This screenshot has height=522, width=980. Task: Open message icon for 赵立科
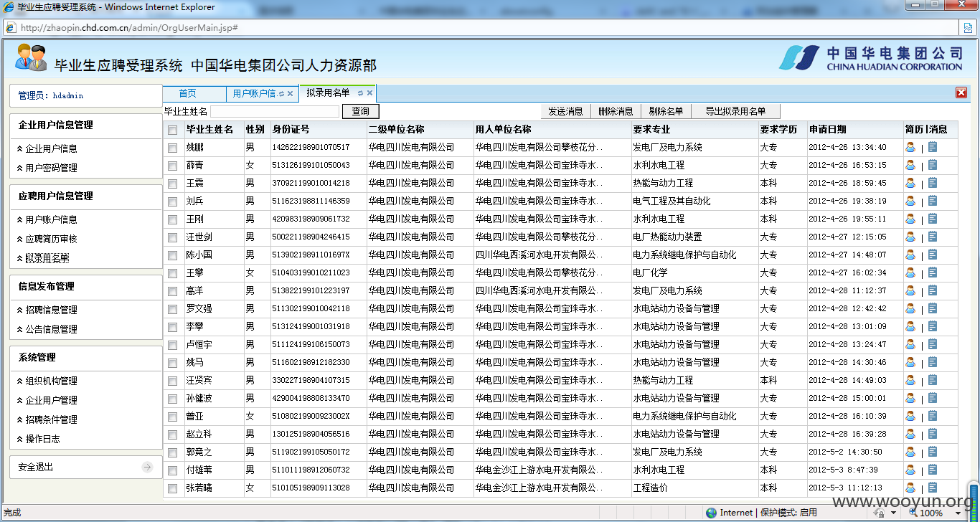(933, 434)
